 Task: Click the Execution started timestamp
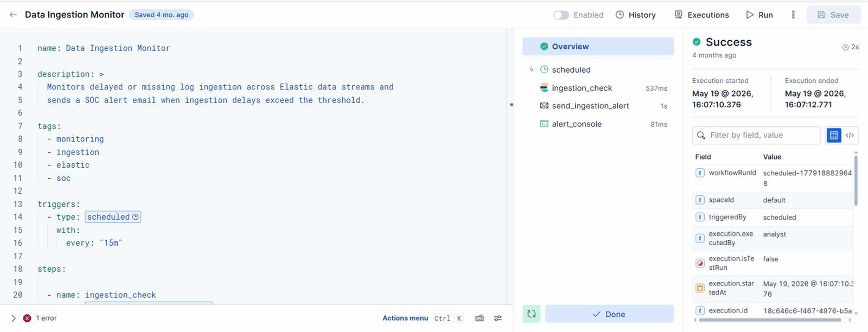tap(723, 99)
